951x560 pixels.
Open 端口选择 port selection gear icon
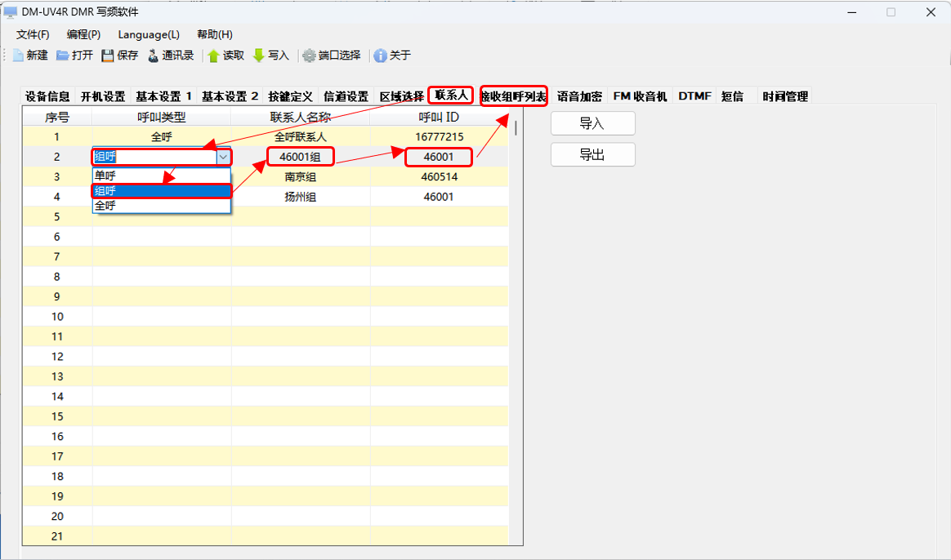tap(309, 56)
